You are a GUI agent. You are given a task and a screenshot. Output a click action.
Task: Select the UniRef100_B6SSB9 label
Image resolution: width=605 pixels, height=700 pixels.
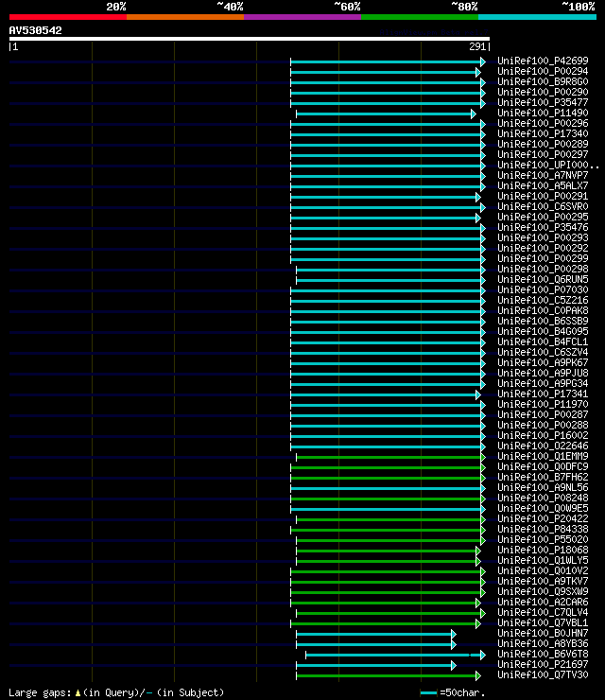(543, 321)
